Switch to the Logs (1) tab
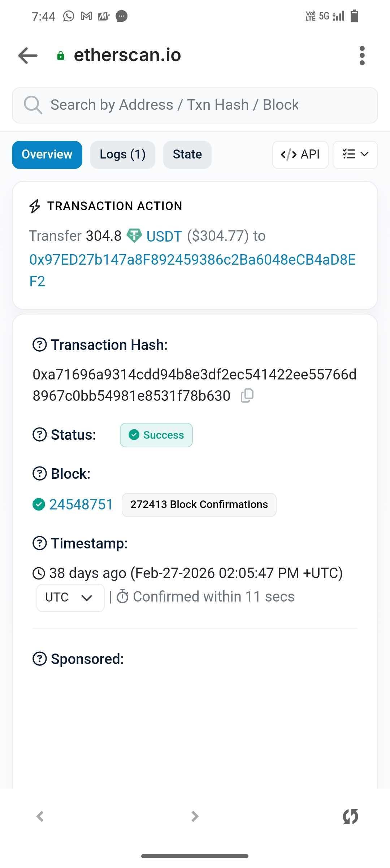 tap(122, 155)
